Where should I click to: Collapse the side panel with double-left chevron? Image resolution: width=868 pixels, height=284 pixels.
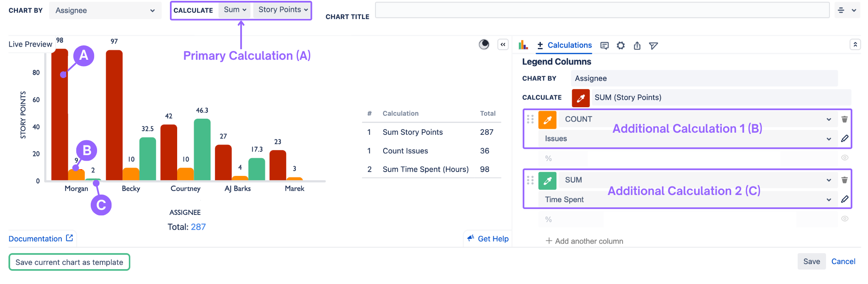click(x=503, y=45)
